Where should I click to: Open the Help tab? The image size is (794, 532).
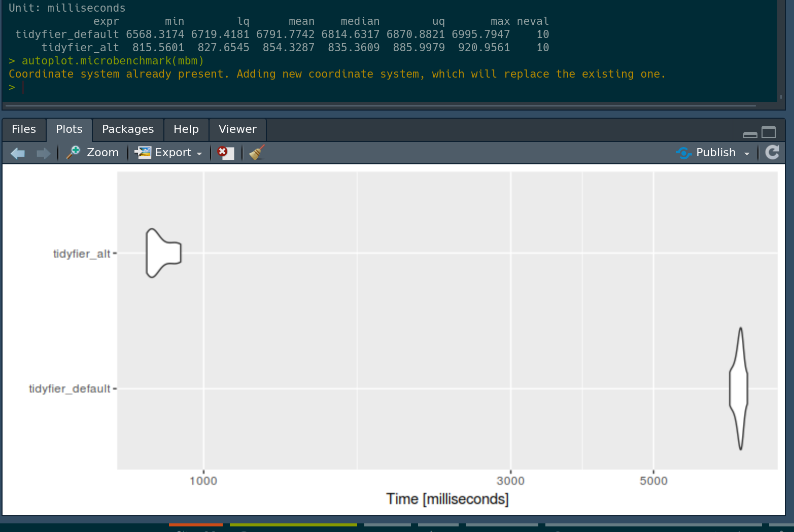[x=186, y=129]
